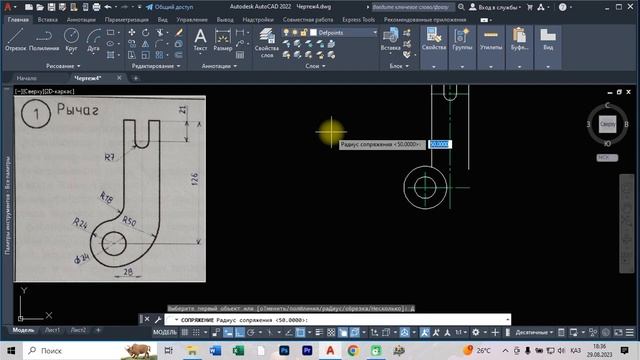Select the Текст text tool
This screenshot has height=360, width=640.
pos(200,39)
